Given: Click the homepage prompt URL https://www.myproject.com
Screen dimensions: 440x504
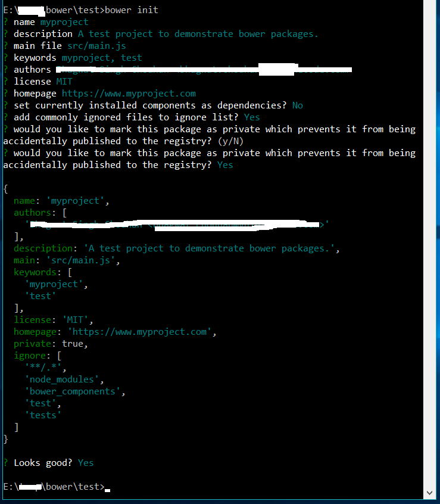Looking at the screenshot, I should (129, 94).
